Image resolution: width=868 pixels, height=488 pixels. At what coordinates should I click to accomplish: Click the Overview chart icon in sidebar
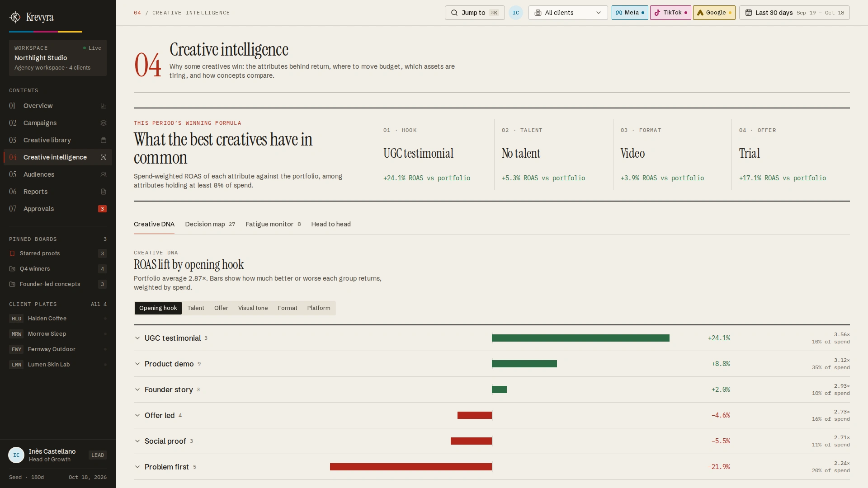click(x=104, y=106)
